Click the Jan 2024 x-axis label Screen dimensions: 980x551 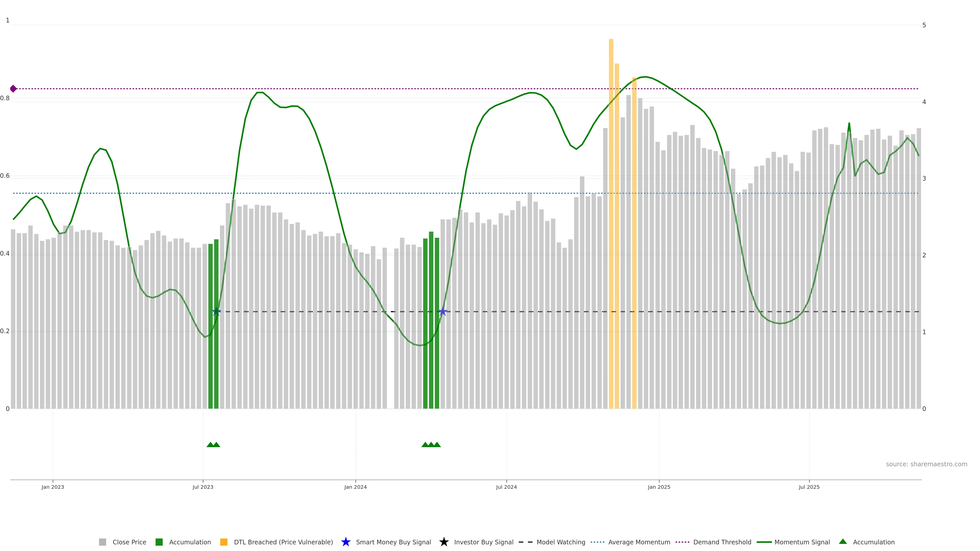click(355, 487)
